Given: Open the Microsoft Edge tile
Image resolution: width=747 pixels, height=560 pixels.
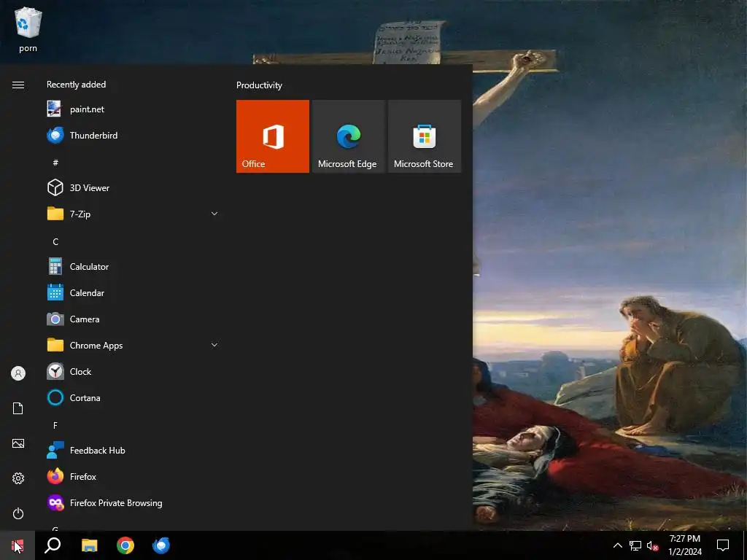Looking at the screenshot, I should [x=348, y=136].
